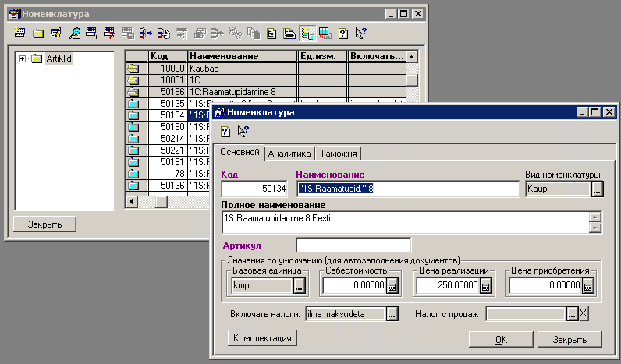This screenshot has height=364, width=621.
Task: Select the 1C:Raamatupidamine 8 row
Action: coord(265,92)
